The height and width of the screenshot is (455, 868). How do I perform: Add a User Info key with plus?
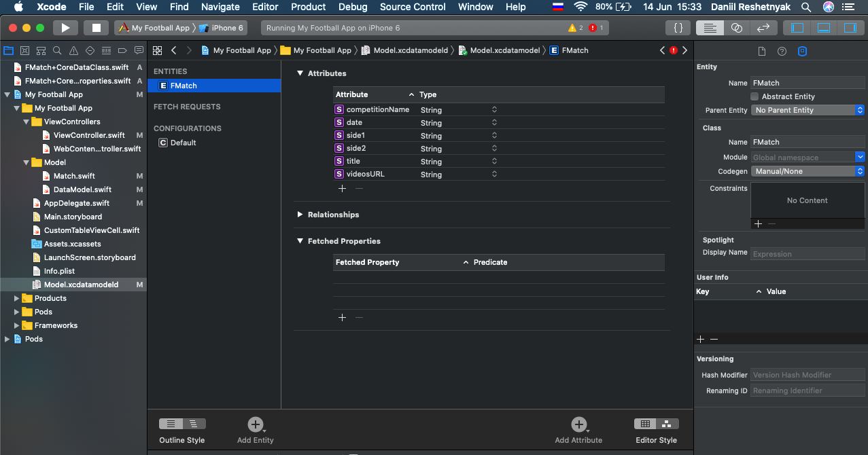701,339
